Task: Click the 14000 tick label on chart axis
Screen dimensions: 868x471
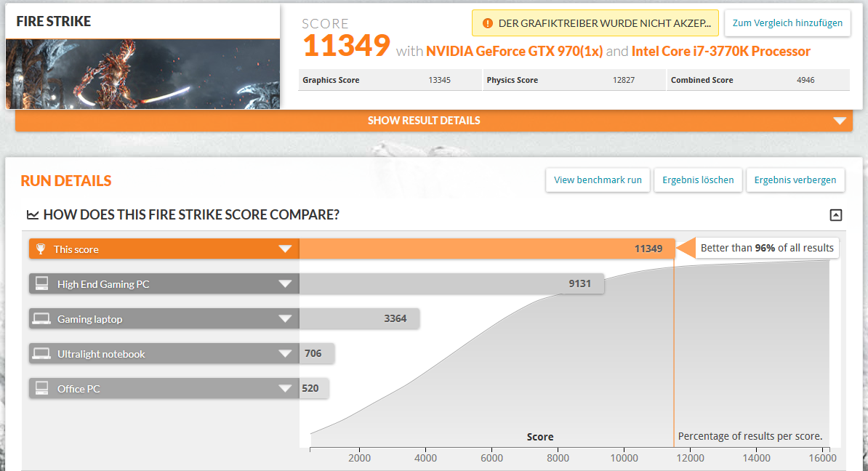Action: click(x=756, y=458)
